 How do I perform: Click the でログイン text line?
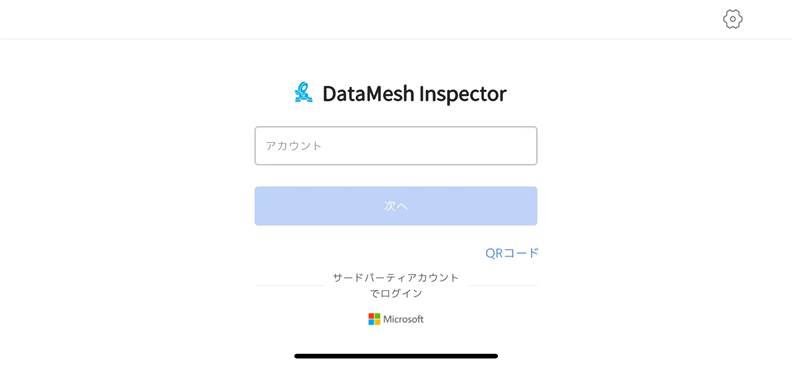[395, 293]
